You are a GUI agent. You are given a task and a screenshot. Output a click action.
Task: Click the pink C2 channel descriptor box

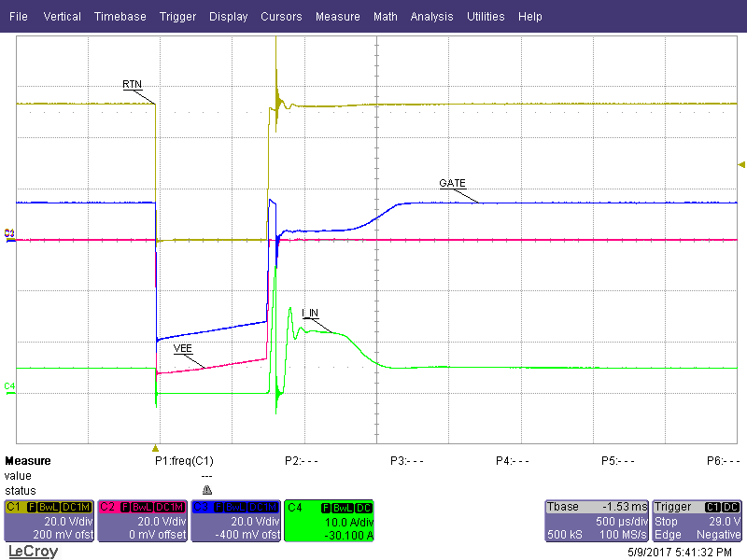tap(142, 521)
